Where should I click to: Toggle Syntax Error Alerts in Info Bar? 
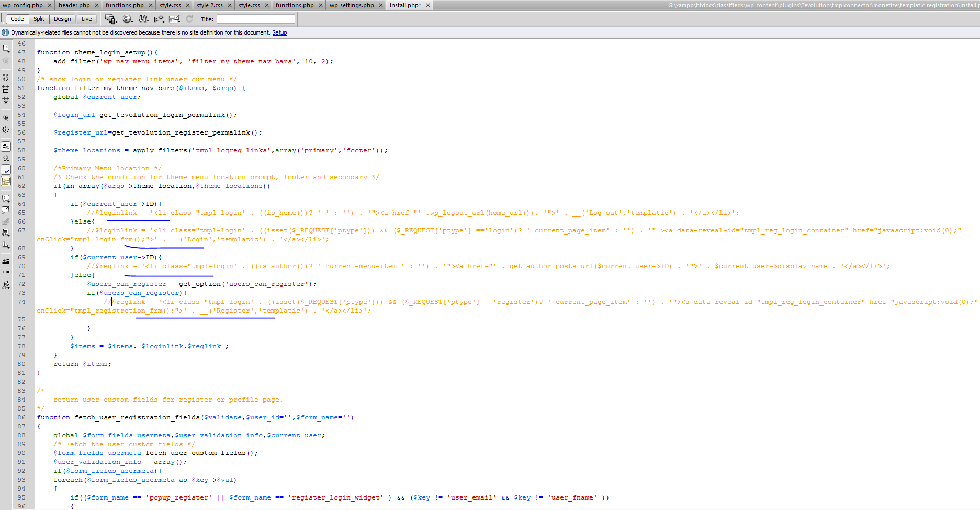coord(6,181)
